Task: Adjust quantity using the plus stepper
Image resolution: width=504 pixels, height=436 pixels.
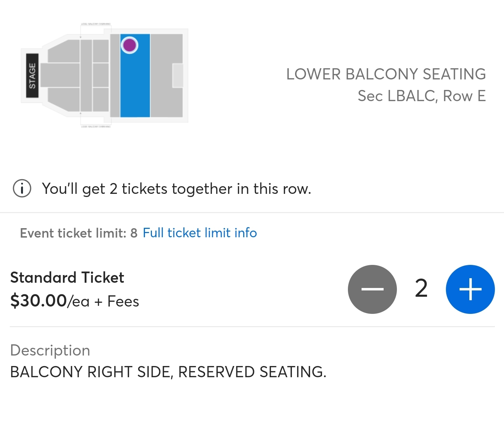Action: point(470,289)
